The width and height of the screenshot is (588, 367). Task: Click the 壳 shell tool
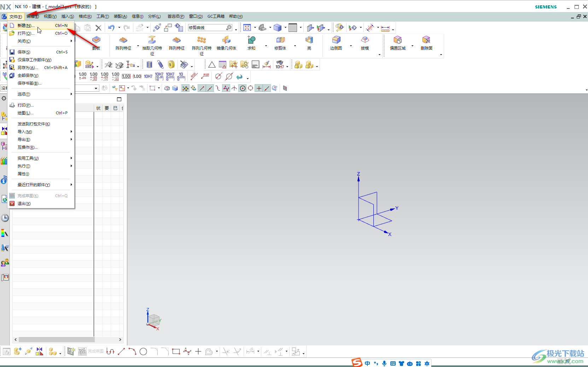point(309,43)
